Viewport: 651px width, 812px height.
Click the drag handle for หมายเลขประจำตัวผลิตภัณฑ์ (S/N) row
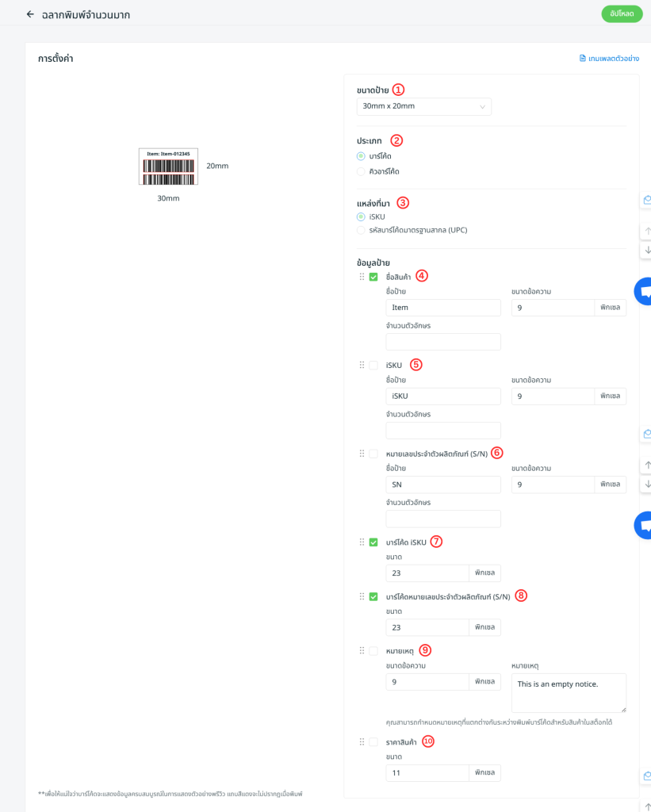362,454
